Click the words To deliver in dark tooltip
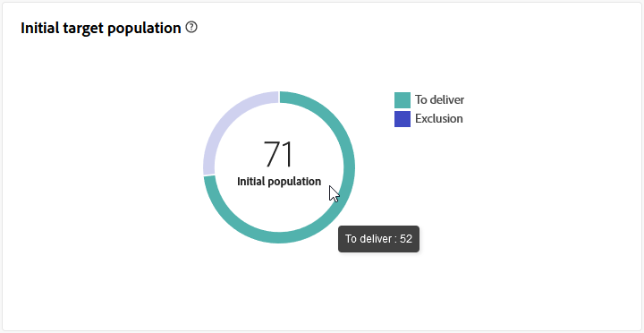644x333 pixels. [x=369, y=239]
